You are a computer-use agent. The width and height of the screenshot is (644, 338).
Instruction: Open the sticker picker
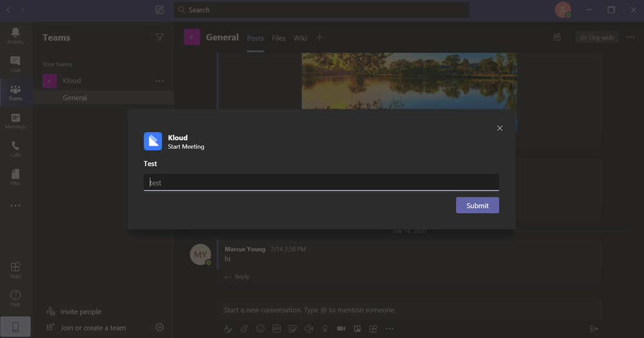click(293, 328)
